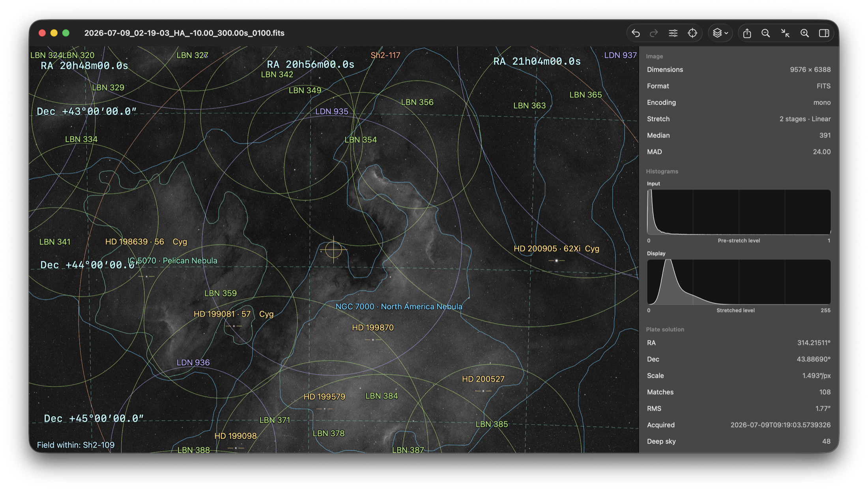
Task: Click the 'LBN 365' label
Action: pyautogui.click(x=586, y=95)
